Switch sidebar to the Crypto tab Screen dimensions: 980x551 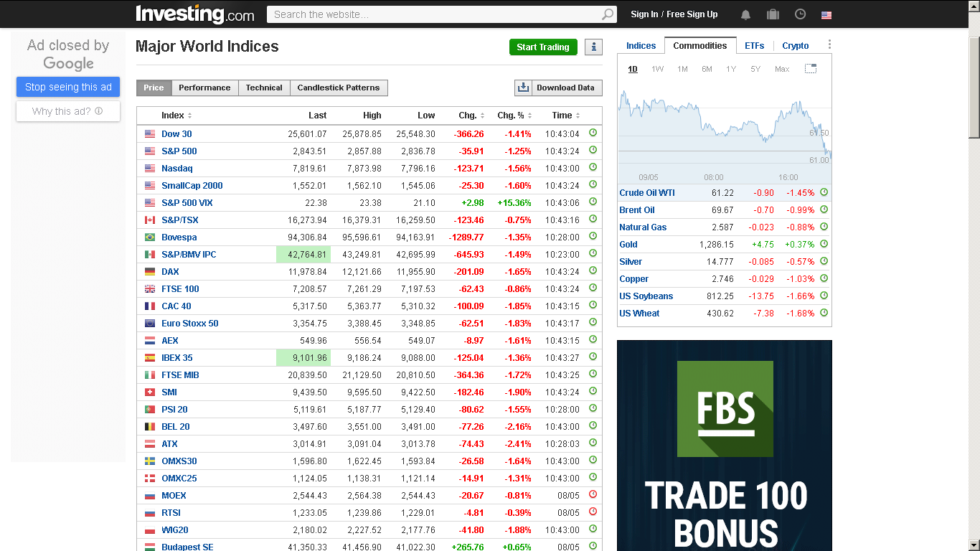click(x=796, y=46)
